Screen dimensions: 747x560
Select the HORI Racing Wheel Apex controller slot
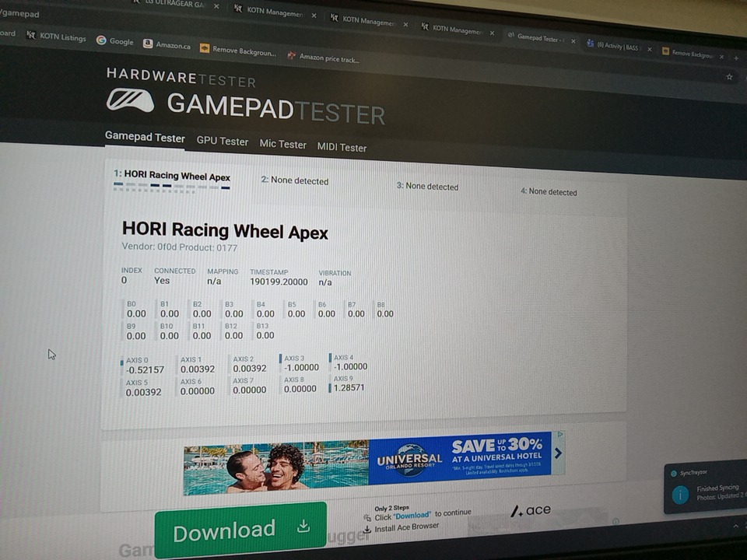coord(172,176)
